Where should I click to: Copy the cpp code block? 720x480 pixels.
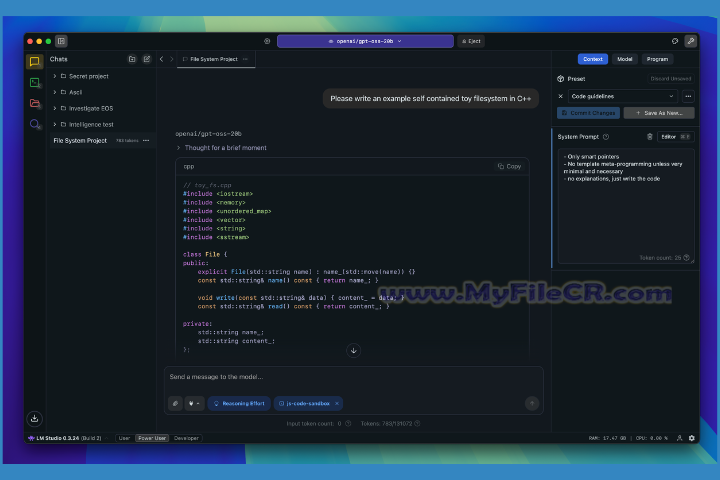tap(510, 166)
